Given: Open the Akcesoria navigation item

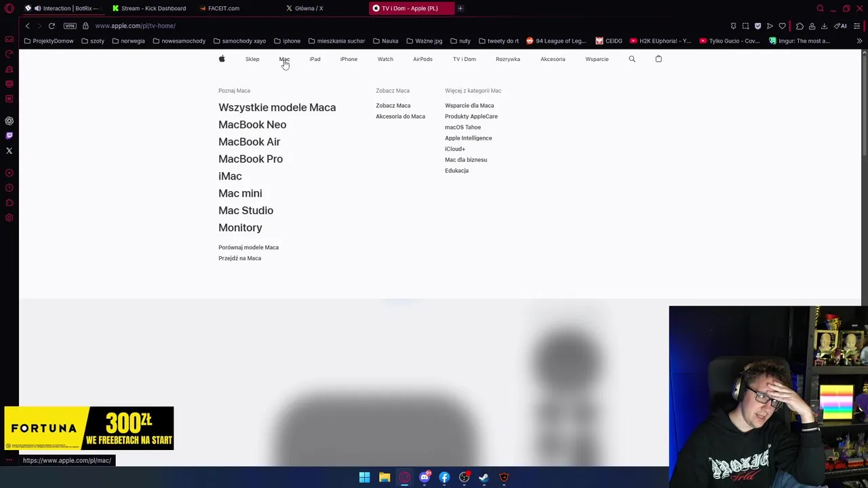Looking at the screenshot, I should click(x=553, y=59).
